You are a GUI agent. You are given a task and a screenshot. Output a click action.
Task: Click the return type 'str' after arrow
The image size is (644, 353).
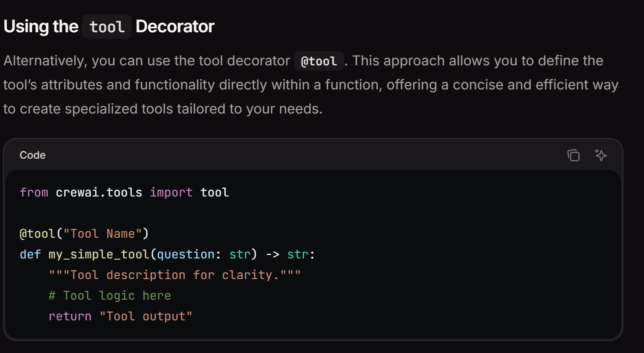click(298, 254)
